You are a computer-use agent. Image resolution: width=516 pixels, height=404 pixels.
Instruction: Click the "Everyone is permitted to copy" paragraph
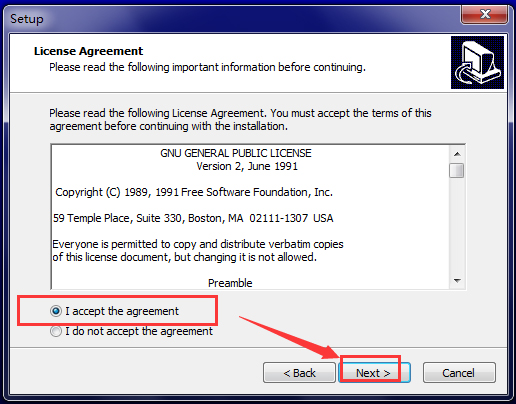(198, 250)
